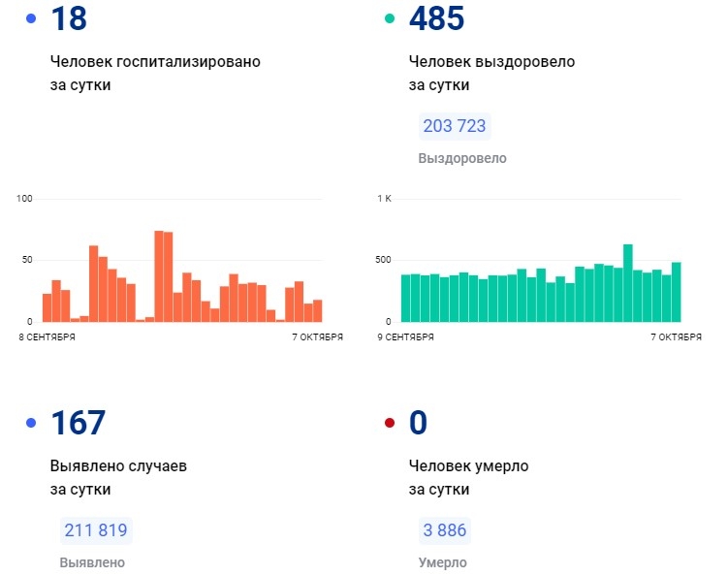Click the teal dot beside number 485
Screen dimensions: 728x576
[390, 18]
